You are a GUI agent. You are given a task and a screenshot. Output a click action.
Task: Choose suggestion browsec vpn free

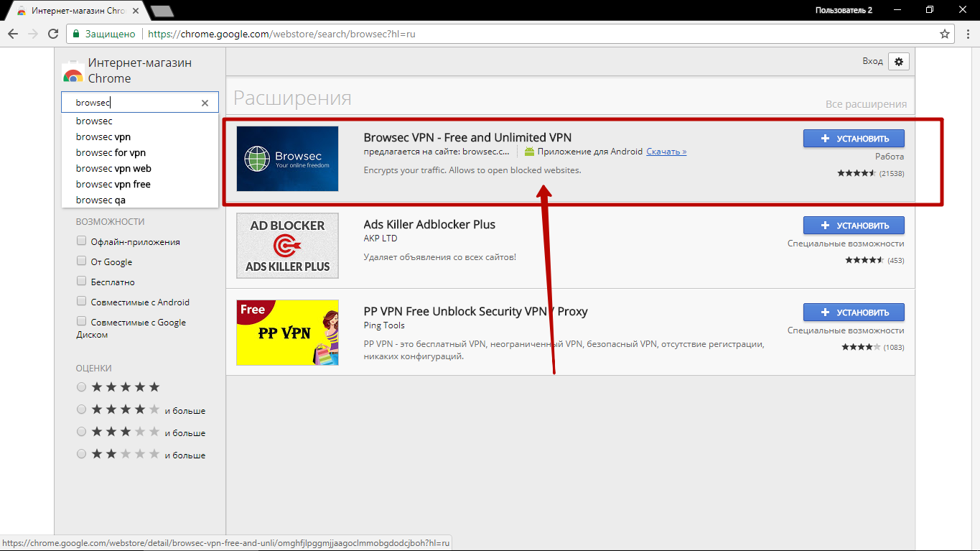click(140, 184)
